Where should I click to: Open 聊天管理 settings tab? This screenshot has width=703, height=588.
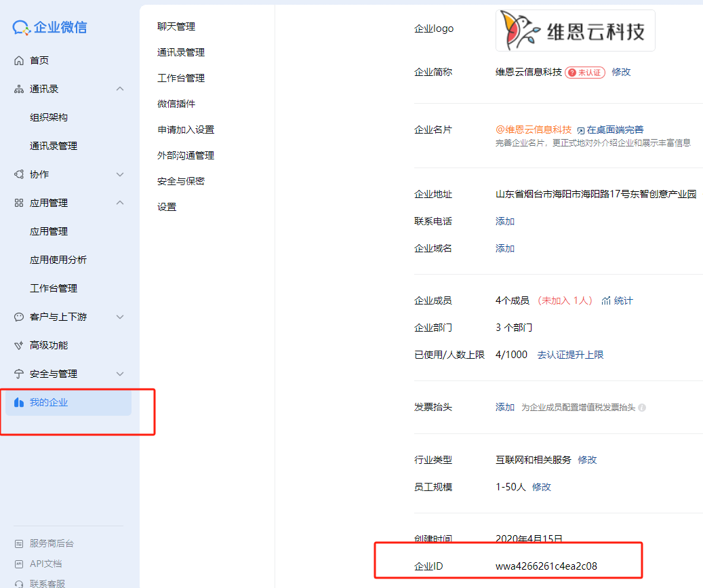[x=176, y=26]
